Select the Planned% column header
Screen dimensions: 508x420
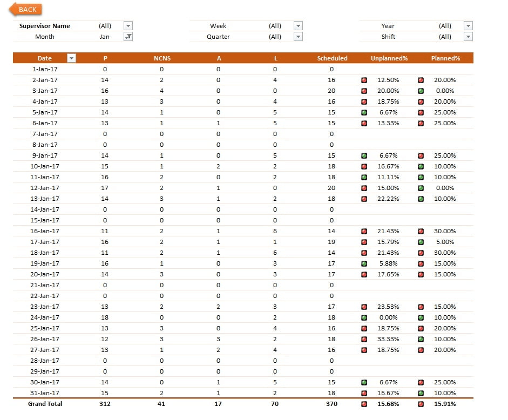(x=445, y=58)
